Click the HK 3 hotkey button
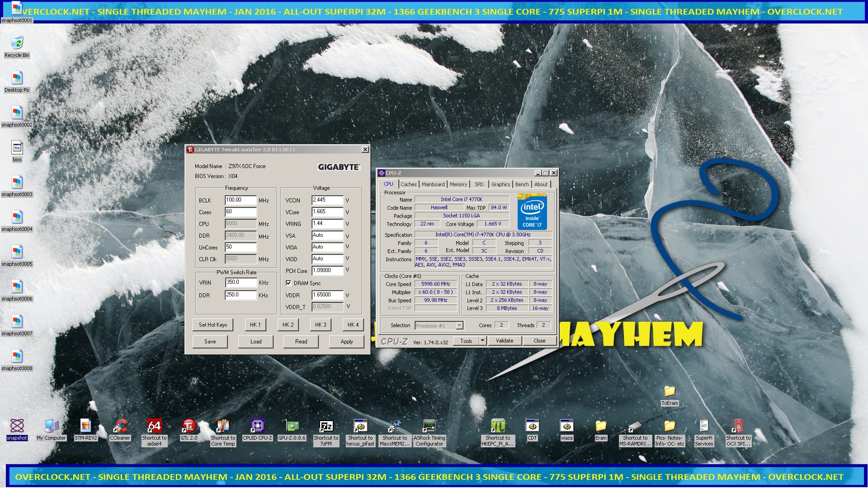 pyautogui.click(x=321, y=325)
